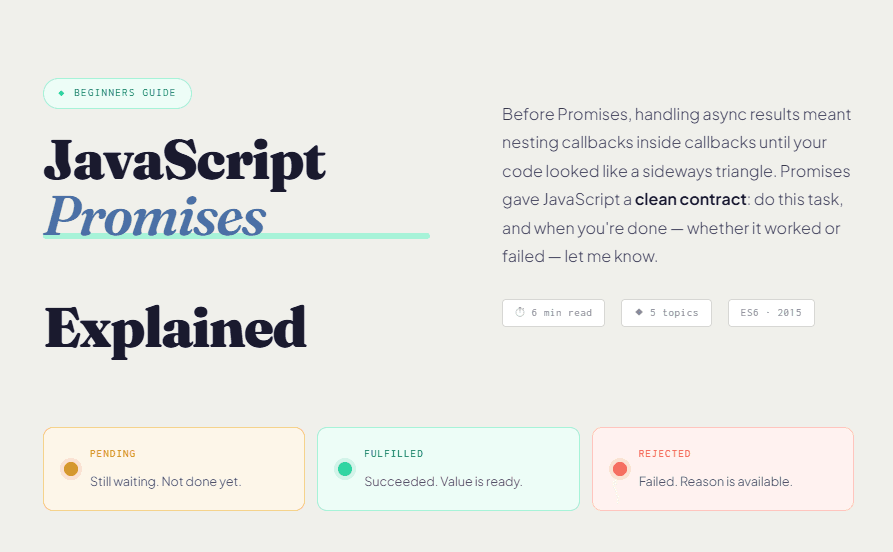Click the diamond icon beside 5 topics

pos(639,312)
